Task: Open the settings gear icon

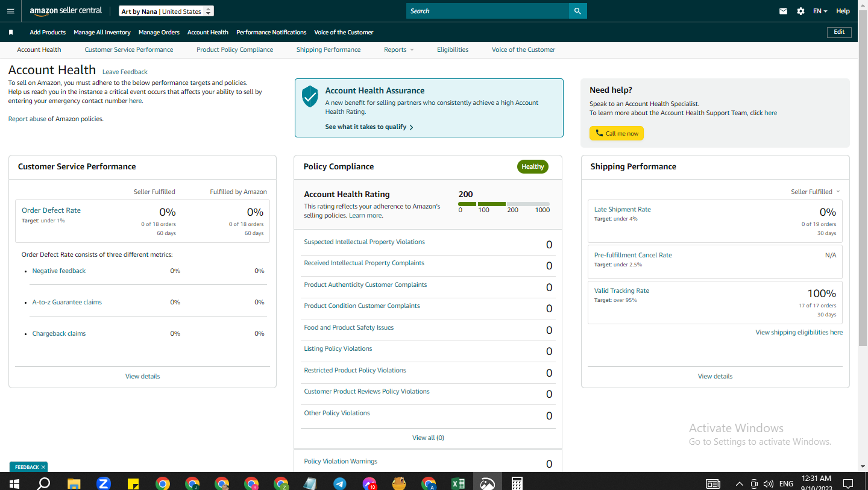Action: pos(800,11)
